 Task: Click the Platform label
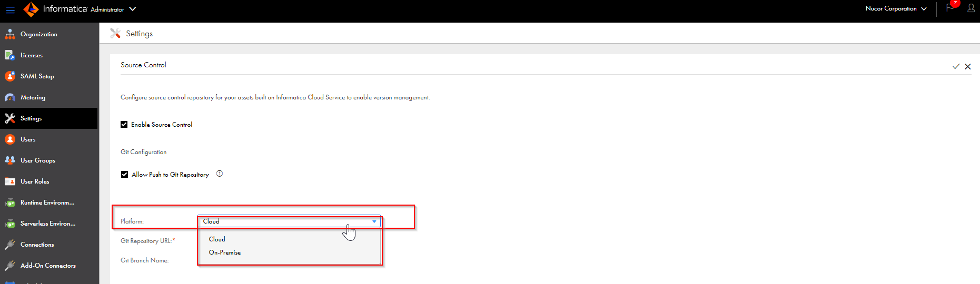pos(132,221)
